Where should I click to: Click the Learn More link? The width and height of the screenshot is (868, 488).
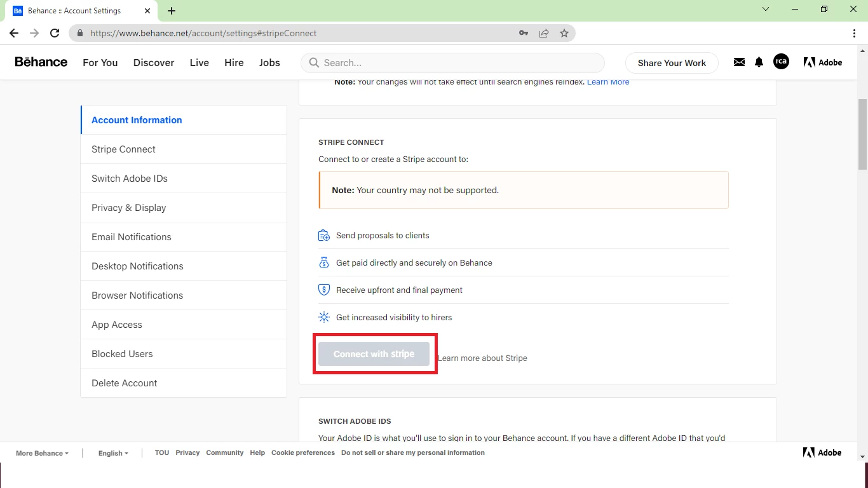tap(608, 82)
